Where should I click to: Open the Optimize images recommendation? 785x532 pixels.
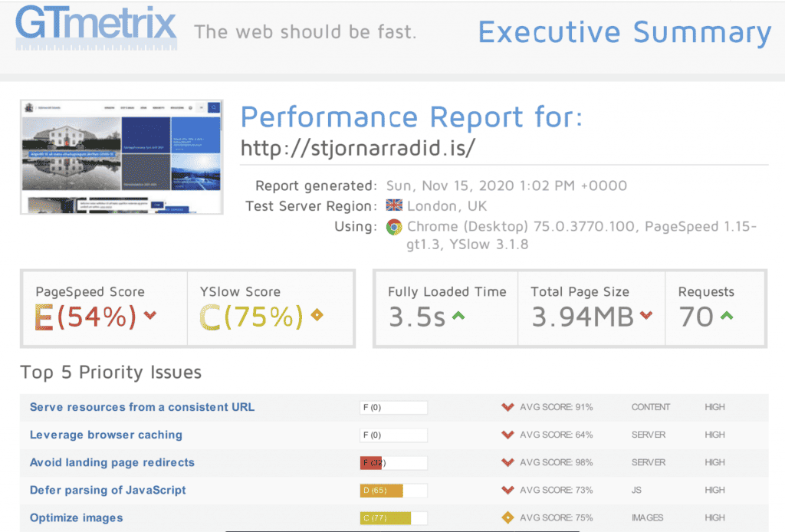point(76,517)
